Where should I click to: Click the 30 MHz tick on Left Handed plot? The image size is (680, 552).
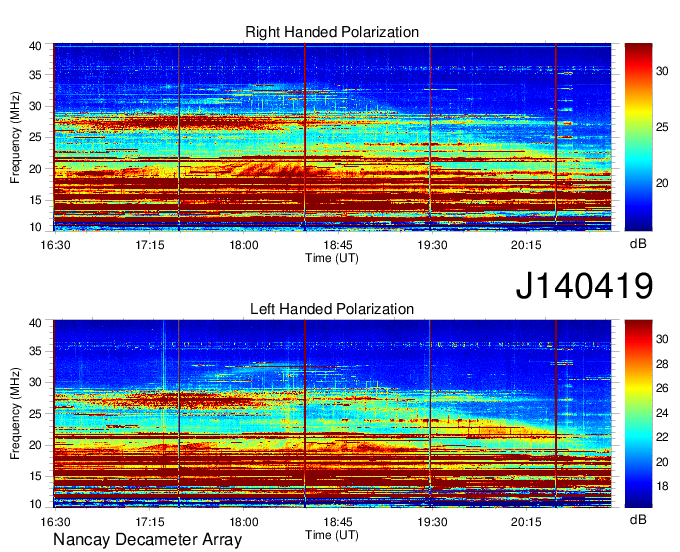coord(36,382)
